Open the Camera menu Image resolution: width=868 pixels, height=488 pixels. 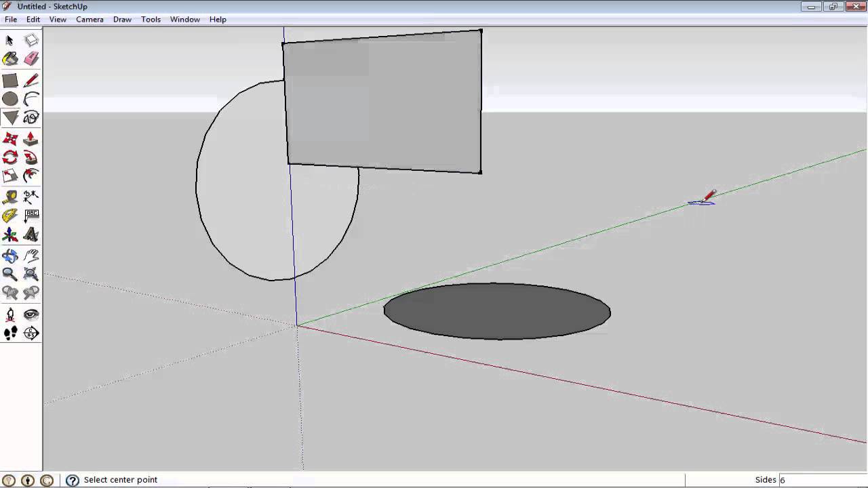pos(90,19)
